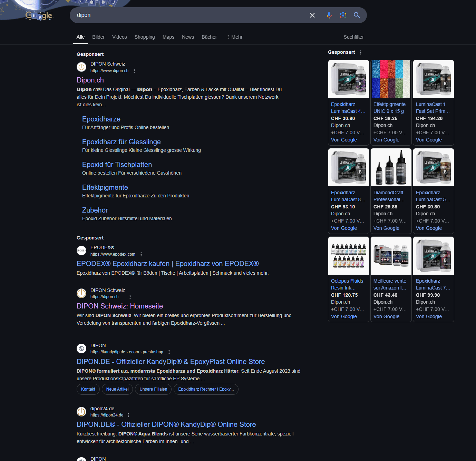Open Octopus Fluids Resin Ink product image
Image resolution: width=476 pixels, height=461 pixels.
coord(349,256)
